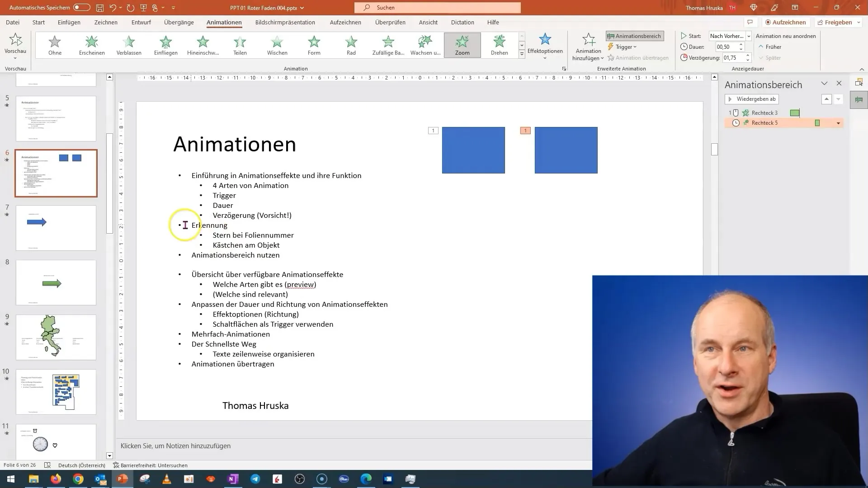This screenshot has height=488, width=868.
Task: Apply the Wischen animation effect
Action: 277,45
